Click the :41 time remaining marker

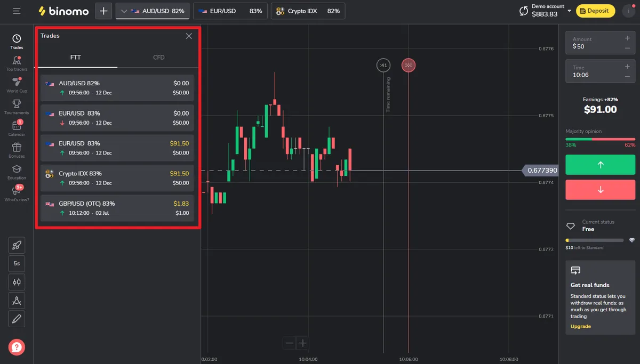383,66
